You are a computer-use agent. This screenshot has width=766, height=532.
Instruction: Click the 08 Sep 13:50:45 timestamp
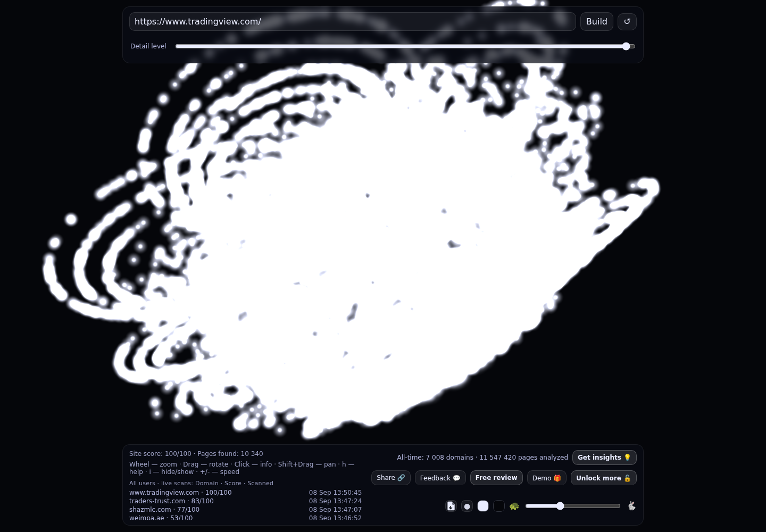335,493
